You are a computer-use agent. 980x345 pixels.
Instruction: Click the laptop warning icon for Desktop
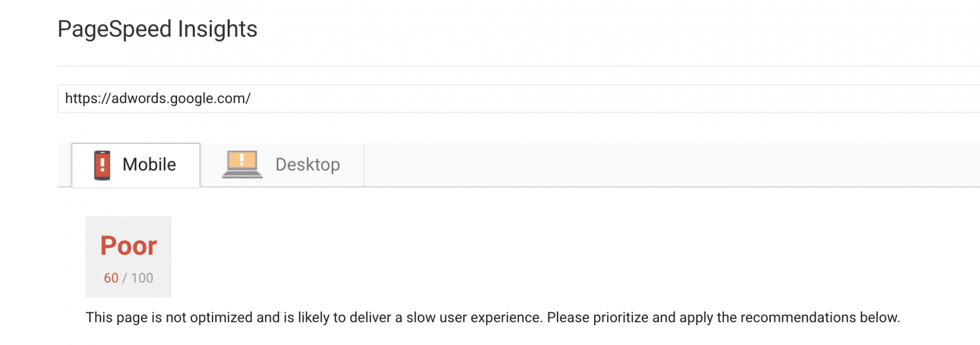pyautogui.click(x=242, y=164)
